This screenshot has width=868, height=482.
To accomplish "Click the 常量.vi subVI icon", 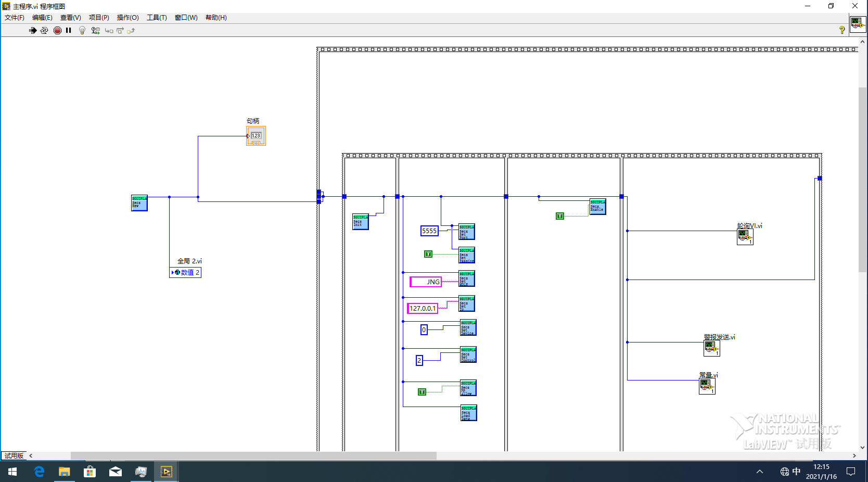I will (707, 385).
